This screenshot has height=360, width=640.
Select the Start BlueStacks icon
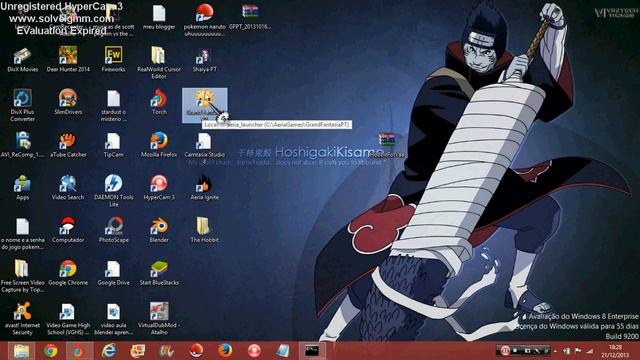(x=159, y=273)
